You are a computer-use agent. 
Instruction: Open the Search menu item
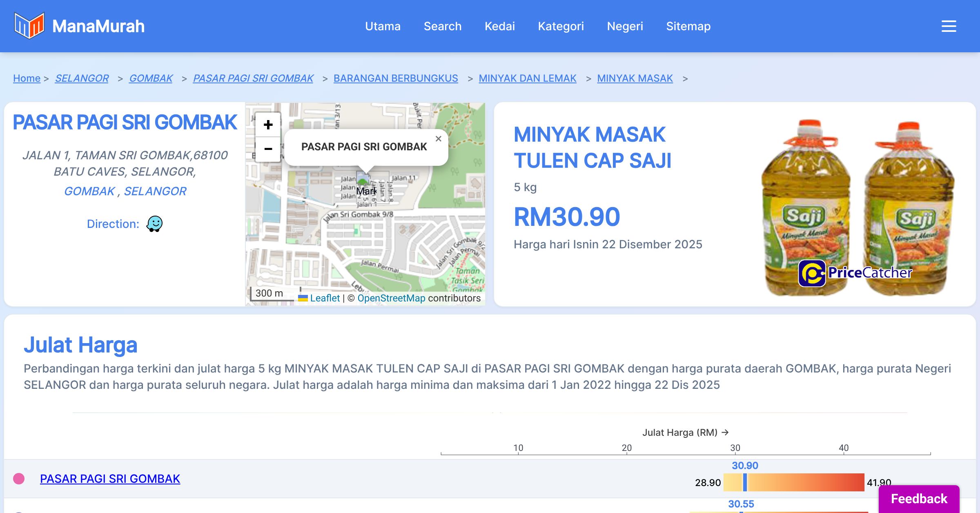tap(442, 26)
